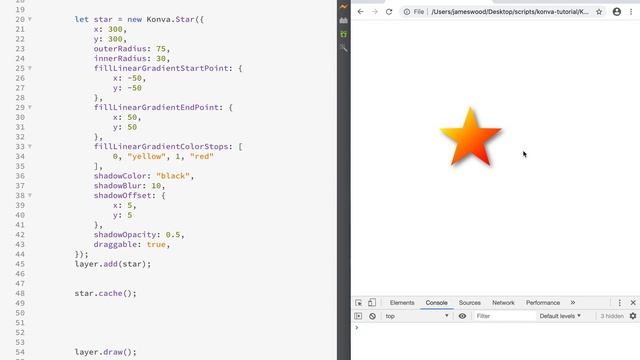Screen dimensions: 640x360
Task: Click the 3 hidden messages label
Action: coord(612,316)
